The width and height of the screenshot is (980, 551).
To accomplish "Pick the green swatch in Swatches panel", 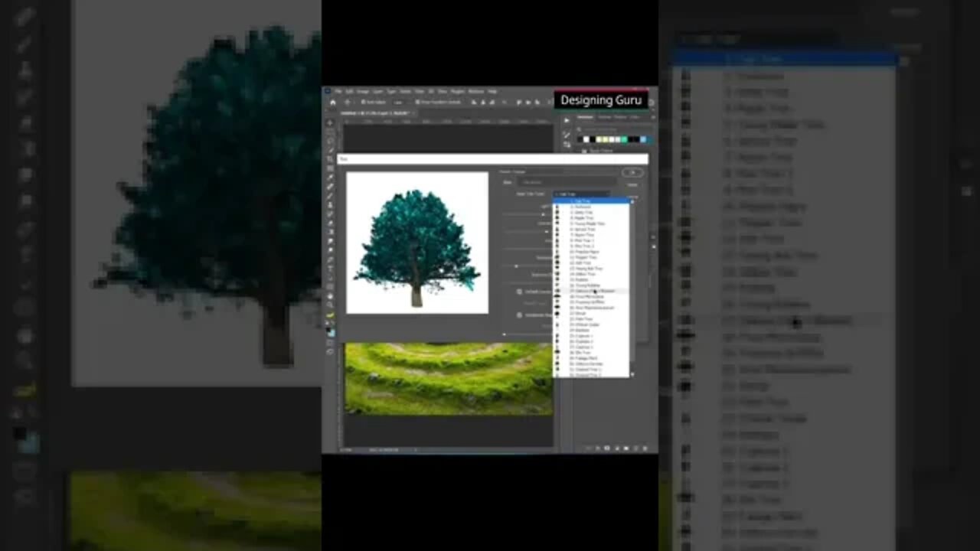I will [x=624, y=139].
